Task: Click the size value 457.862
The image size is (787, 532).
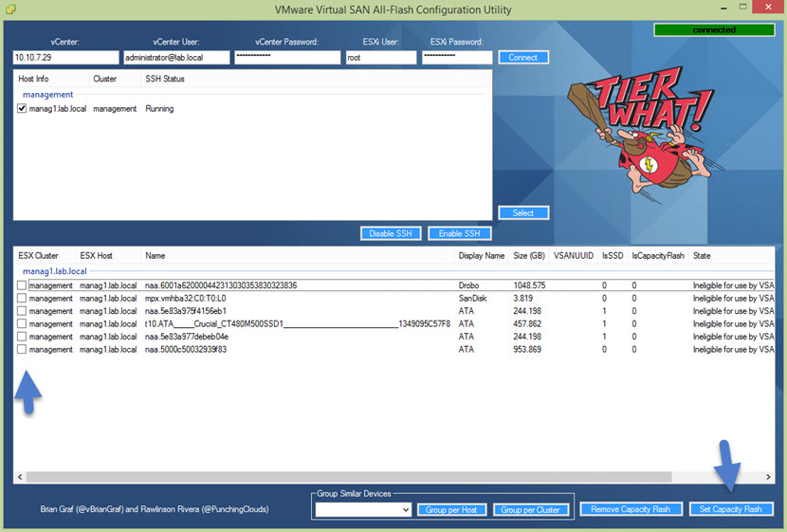Action: point(527,323)
